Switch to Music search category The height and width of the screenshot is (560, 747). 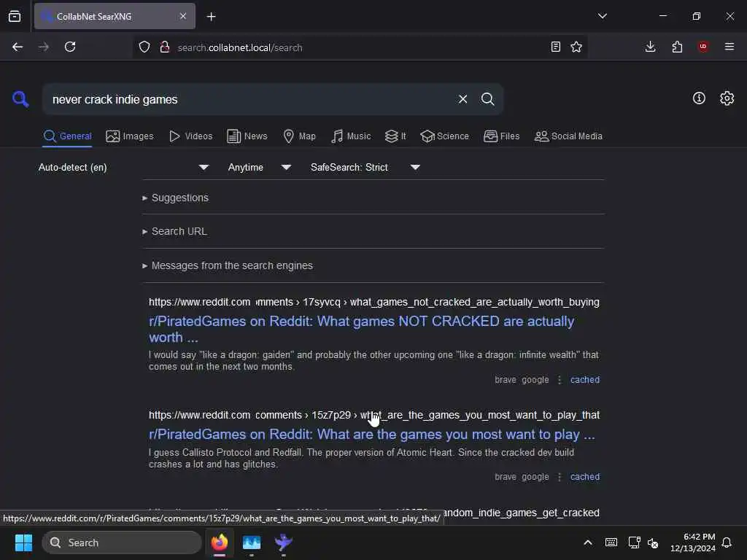(x=351, y=136)
